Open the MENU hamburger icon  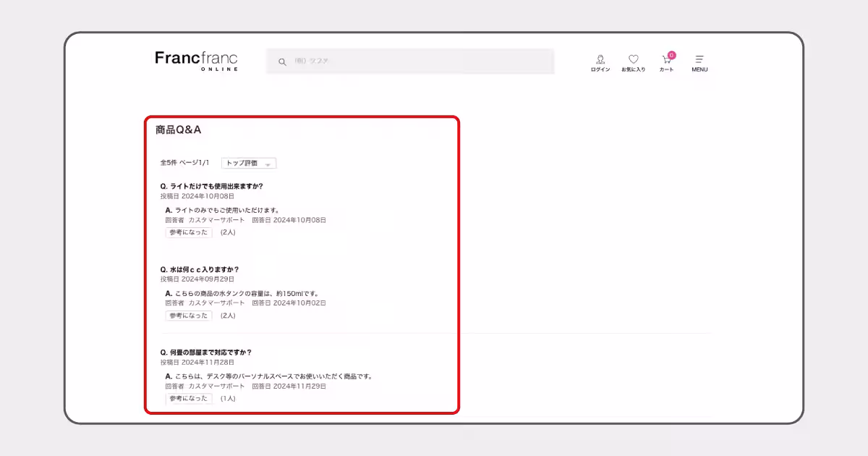click(x=699, y=58)
